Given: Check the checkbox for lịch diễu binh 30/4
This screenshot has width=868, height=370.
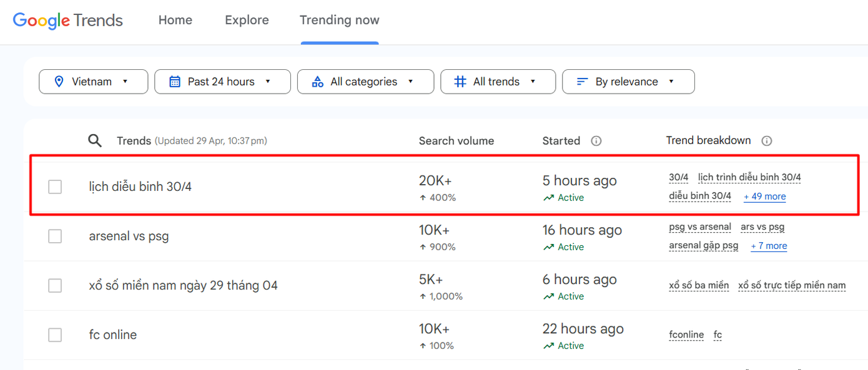Looking at the screenshot, I should (55, 187).
